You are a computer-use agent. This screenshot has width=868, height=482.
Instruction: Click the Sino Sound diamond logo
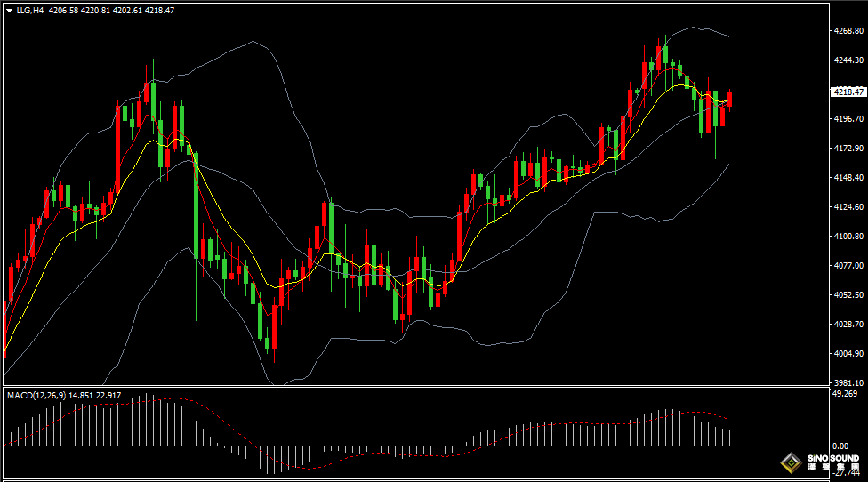click(790, 462)
